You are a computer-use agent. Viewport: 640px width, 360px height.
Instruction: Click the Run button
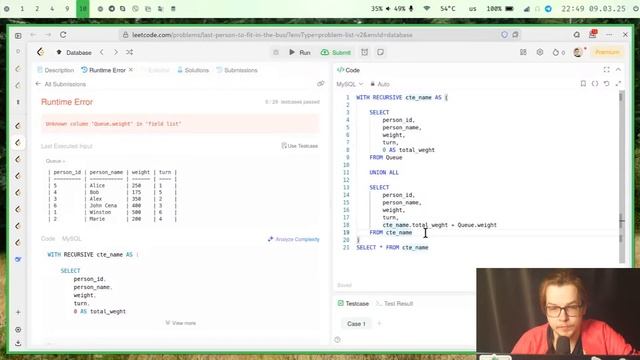[300, 52]
